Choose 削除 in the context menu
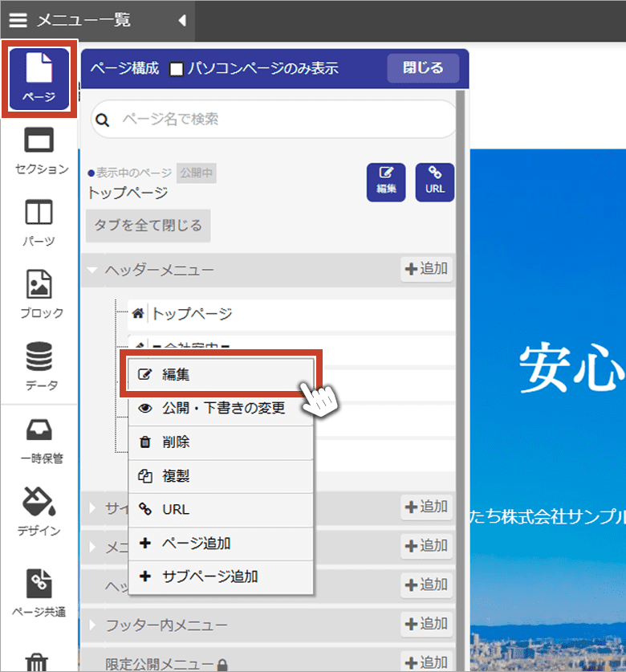This screenshot has height=672, width=626. tap(221, 442)
